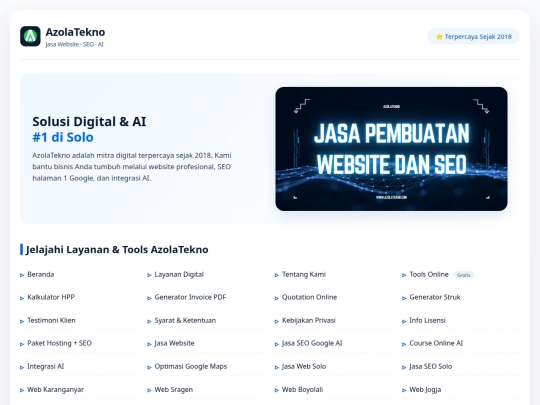540x405 pixels.
Task: Click the arrow icon beside Jasa Website
Action: coord(149,344)
